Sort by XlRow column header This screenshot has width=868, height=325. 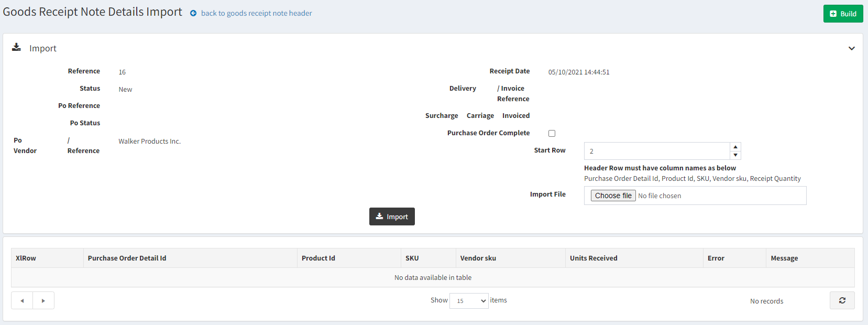tap(26, 258)
